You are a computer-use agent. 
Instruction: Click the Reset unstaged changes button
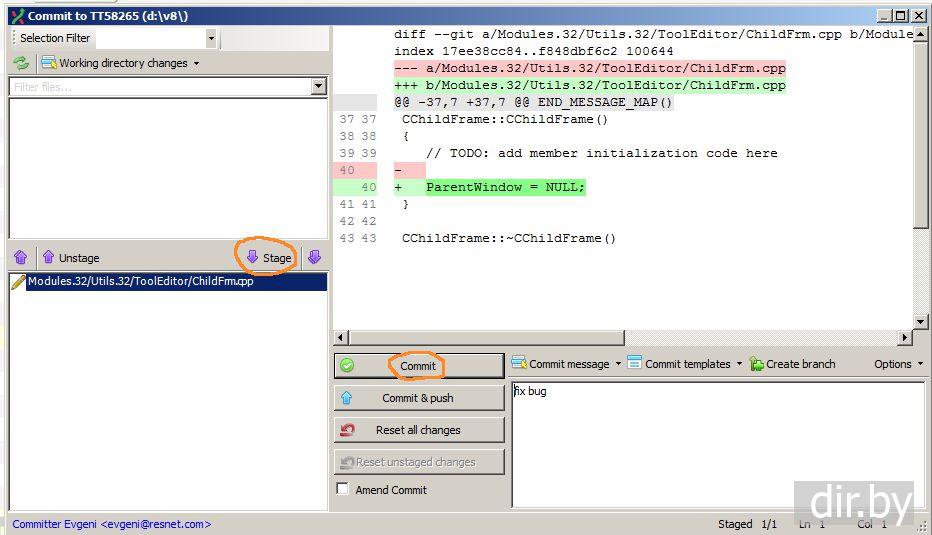418,462
